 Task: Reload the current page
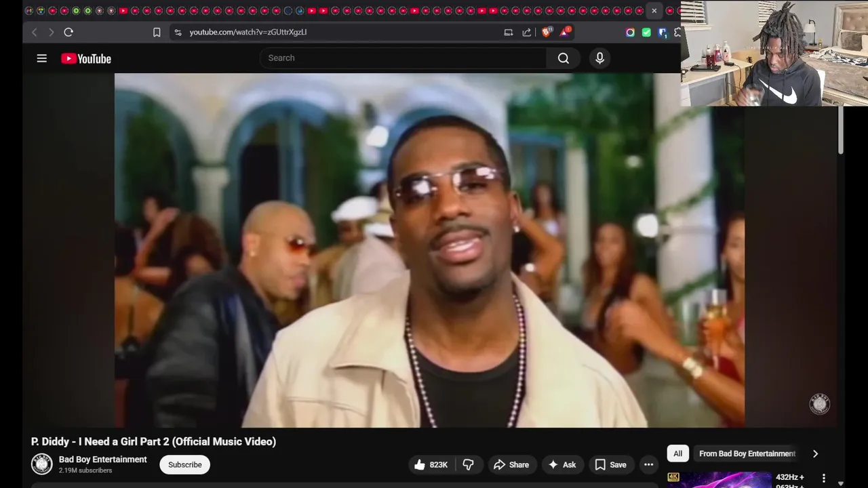tap(68, 32)
